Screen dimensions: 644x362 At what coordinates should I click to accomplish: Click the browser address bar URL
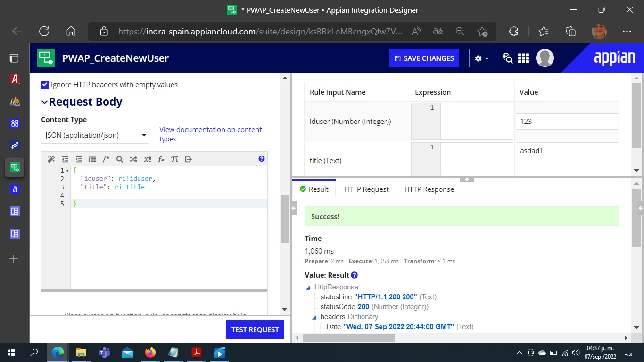tap(260, 32)
